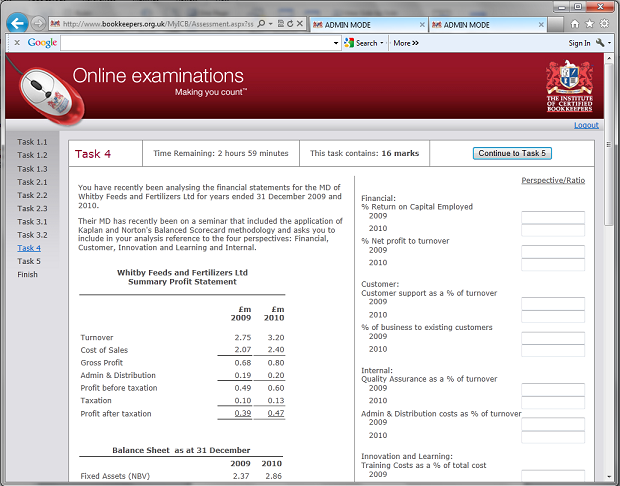Click the Logout link

[586, 125]
